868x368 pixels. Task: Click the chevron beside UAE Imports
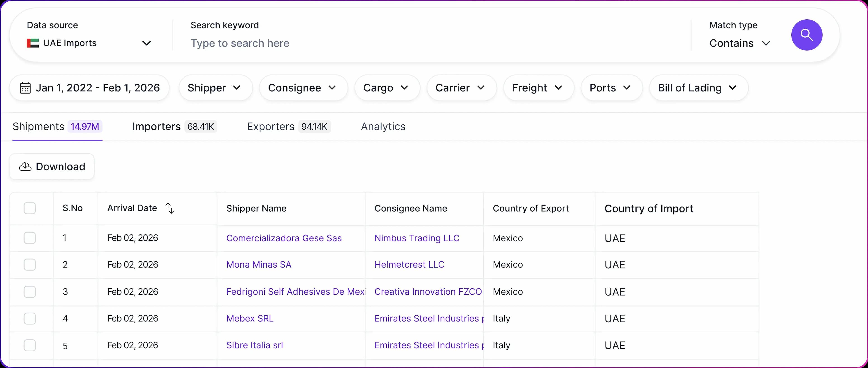[x=146, y=43]
